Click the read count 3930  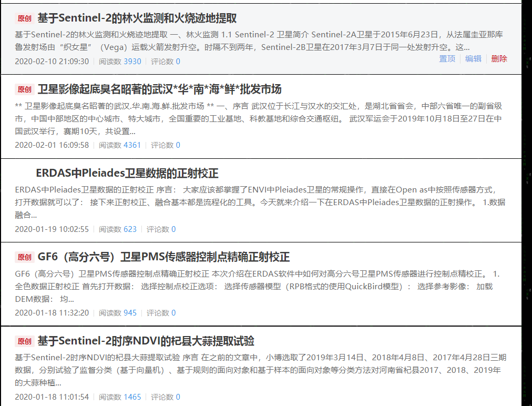click(x=132, y=62)
